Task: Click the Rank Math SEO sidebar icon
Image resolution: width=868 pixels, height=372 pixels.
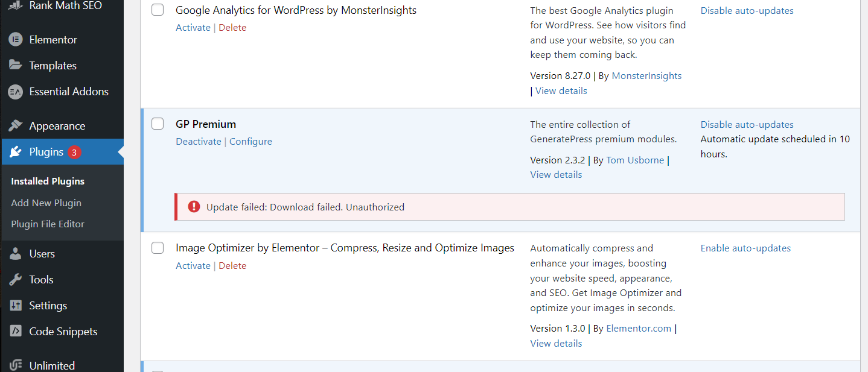Action: 15,5
